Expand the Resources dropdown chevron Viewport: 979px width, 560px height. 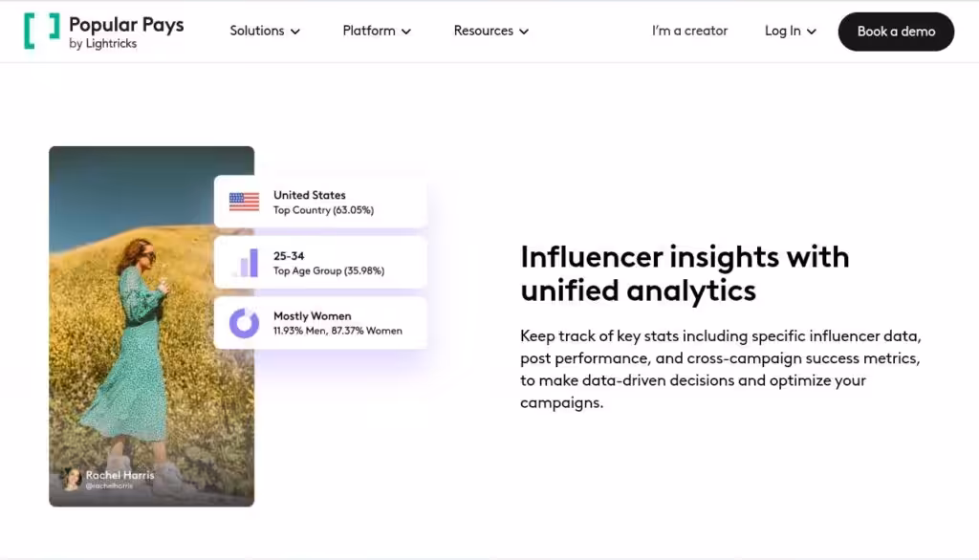524,31
